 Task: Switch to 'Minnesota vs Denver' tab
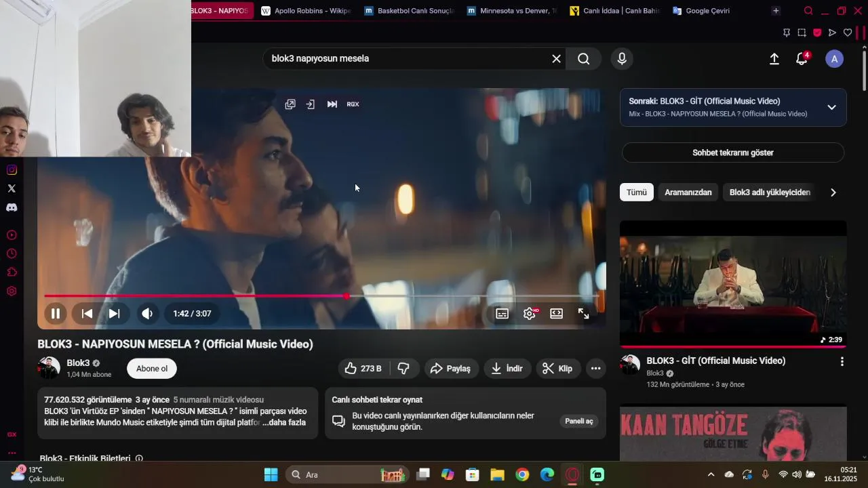512,11
